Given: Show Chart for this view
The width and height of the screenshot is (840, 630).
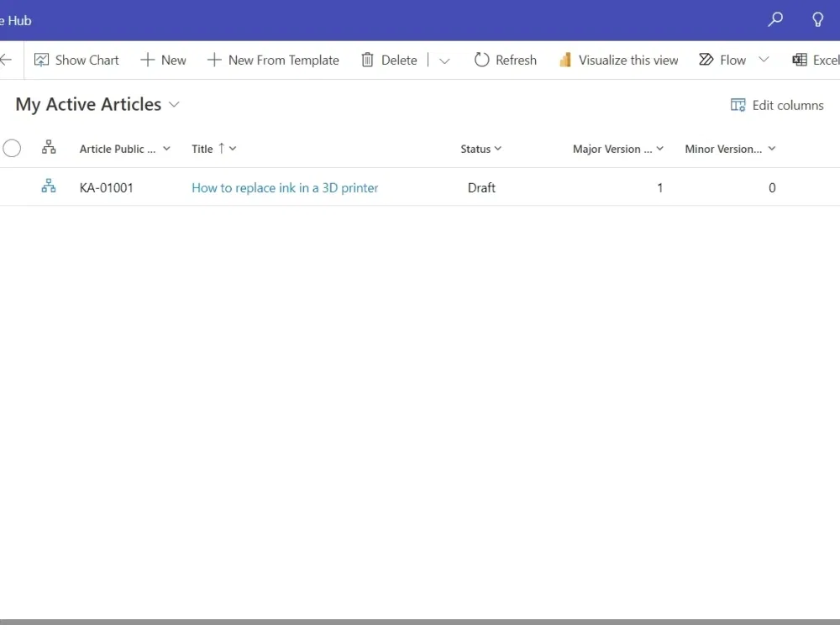Looking at the screenshot, I should click(x=76, y=60).
